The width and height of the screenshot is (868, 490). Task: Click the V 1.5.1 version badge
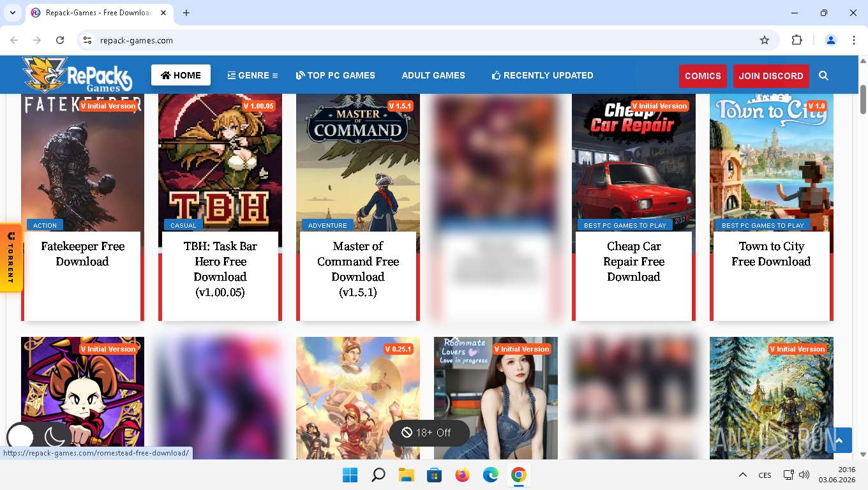[401, 106]
